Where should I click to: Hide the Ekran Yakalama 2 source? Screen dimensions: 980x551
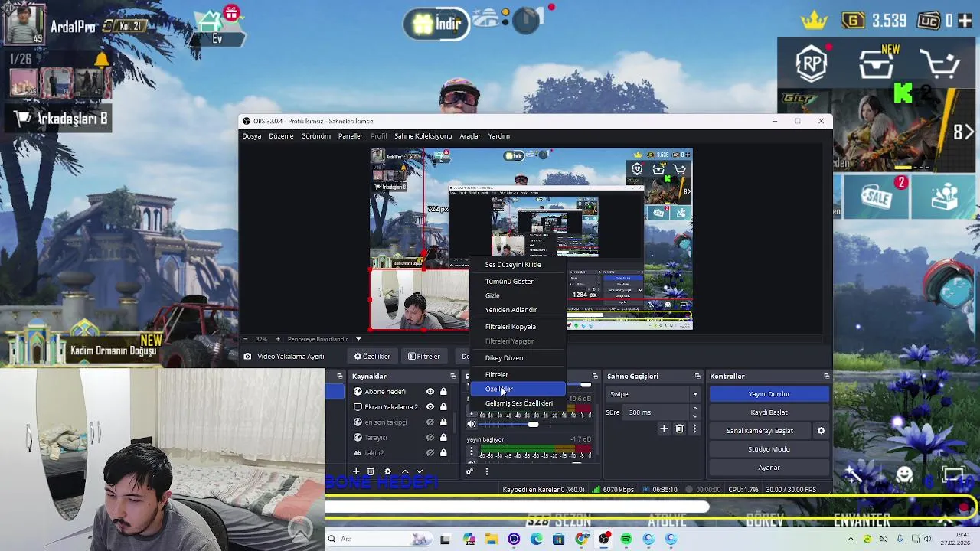point(430,407)
